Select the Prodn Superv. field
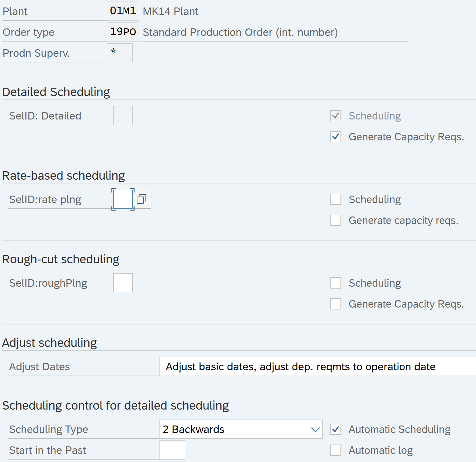This screenshot has height=462, width=476. tap(120, 53)
